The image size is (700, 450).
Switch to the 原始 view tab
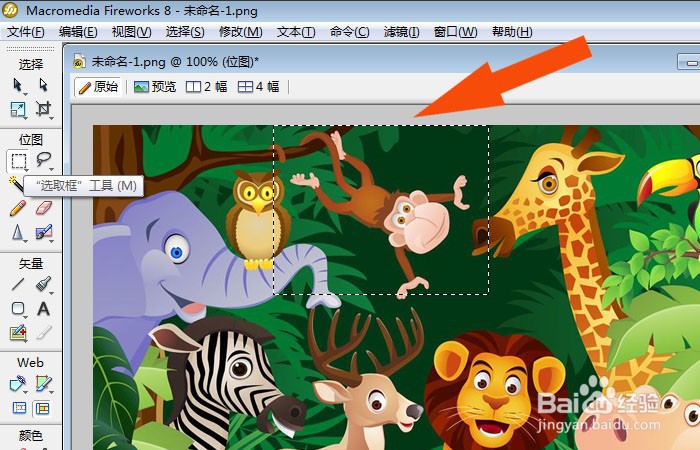click(x=98, y=87)
